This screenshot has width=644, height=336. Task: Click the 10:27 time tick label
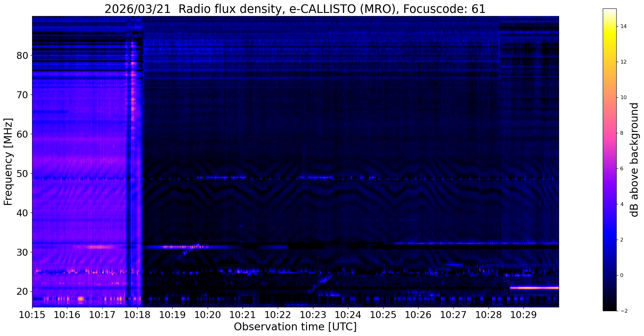[453, 315]
